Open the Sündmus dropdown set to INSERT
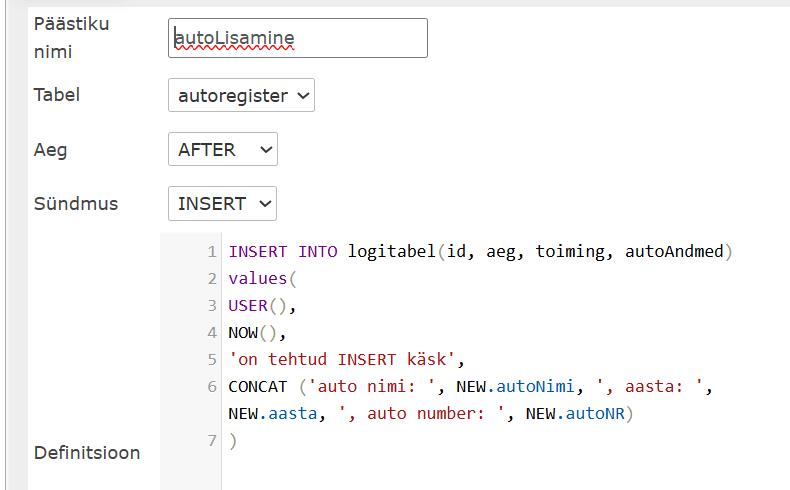Viewport: 790px width, 490px height. click(x=222, y=204)
